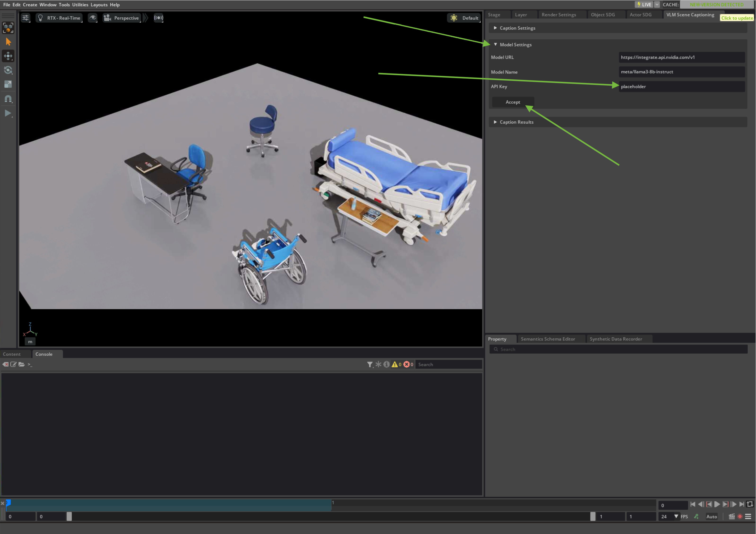This screenshot has height=534, width=756.
Task: Click the Model URL input field
Action: coord(682,57)
